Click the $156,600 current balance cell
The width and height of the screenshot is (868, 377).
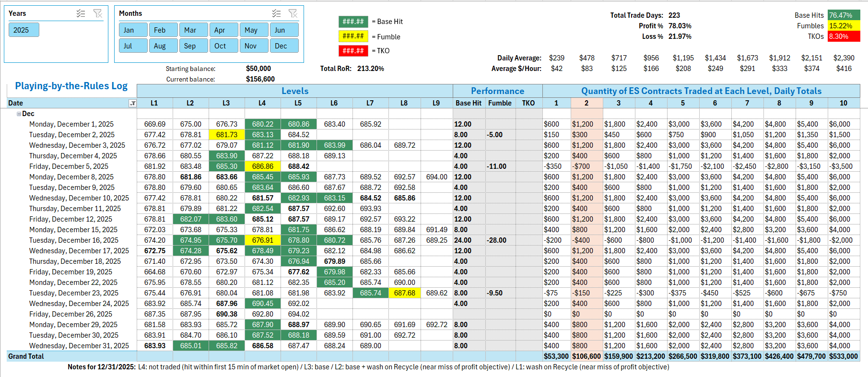(260, 79)
